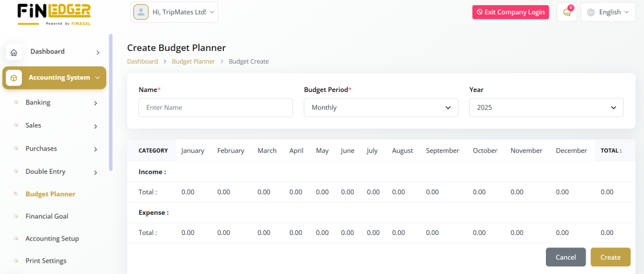Viewport: 644px width, 274px height.
Task: Click Exit Company Login button
Action: click(x=510, y=12)
